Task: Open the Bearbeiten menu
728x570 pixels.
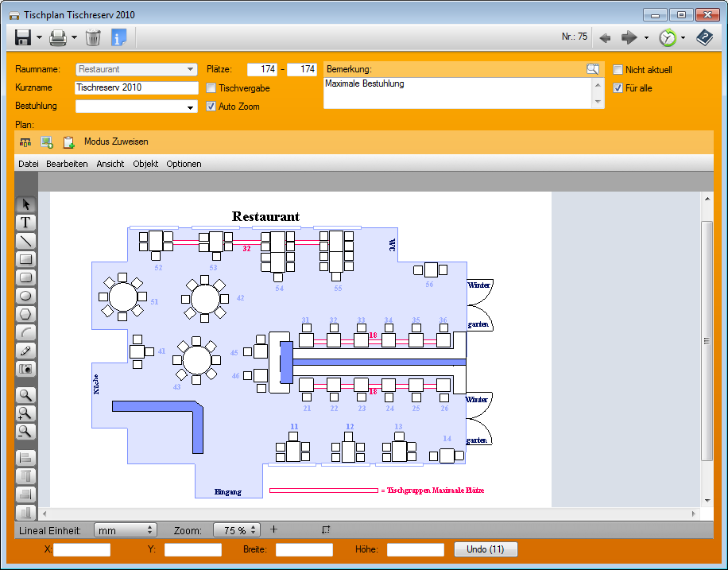Action: click(67, 164)
